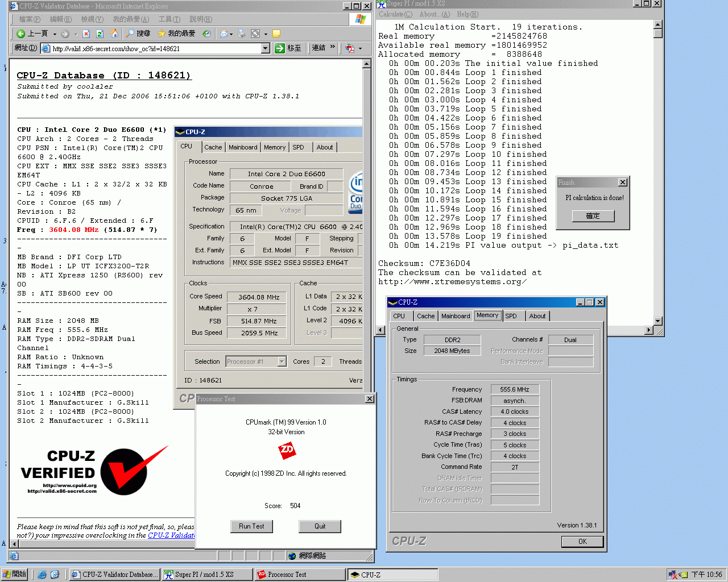Click the Super PI taskbar button
The image size is (728, 582).
[207, 575]
